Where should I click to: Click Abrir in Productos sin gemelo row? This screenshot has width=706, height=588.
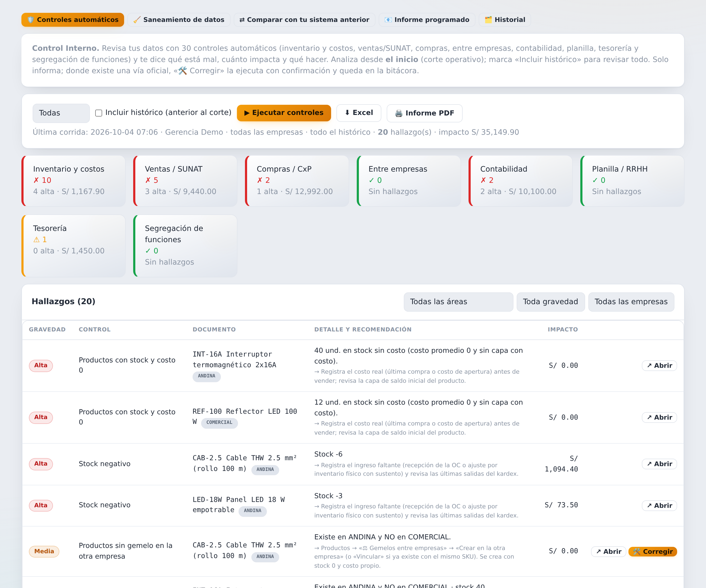pos(608,552)
